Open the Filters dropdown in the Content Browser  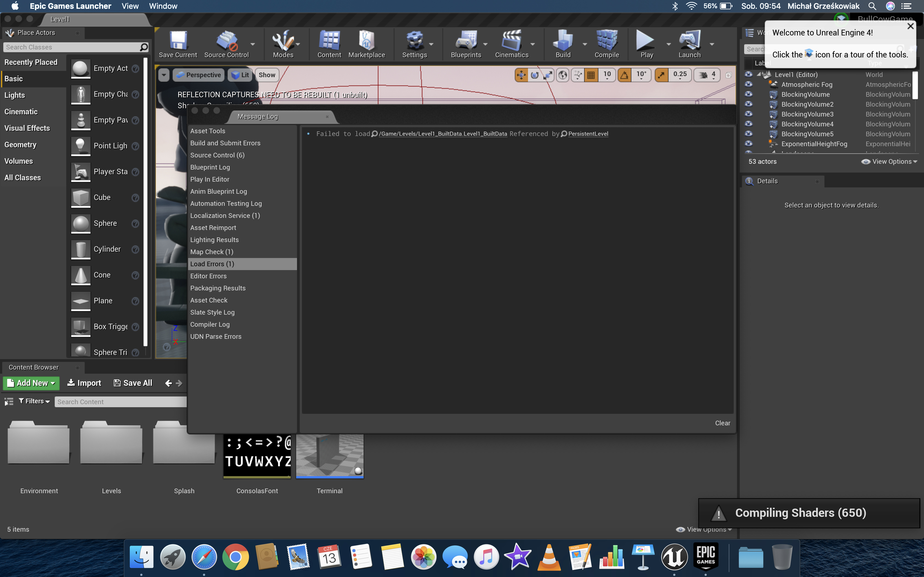[34, 401]
